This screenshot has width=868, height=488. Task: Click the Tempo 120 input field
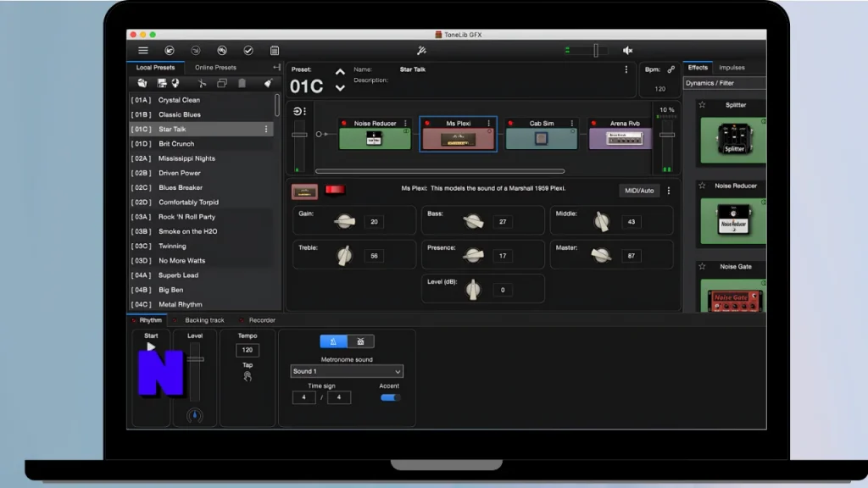click(248, 350)
